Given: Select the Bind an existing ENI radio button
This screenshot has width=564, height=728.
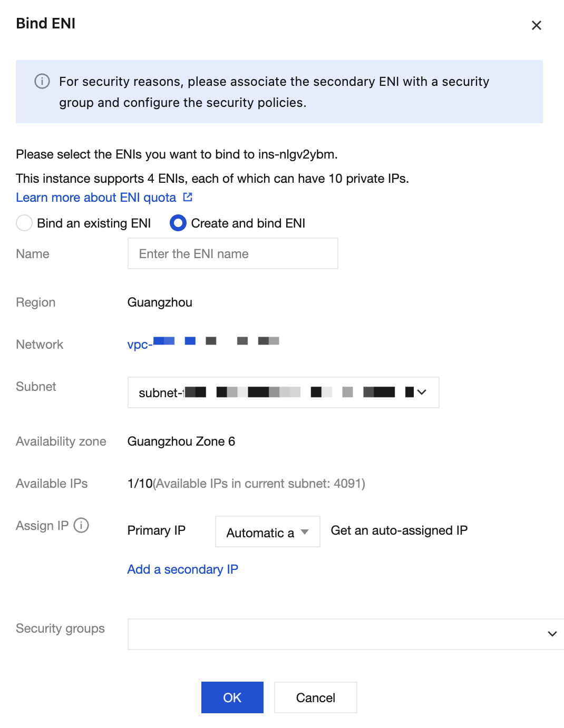Looking at the screenshot, I should (24, 223).
